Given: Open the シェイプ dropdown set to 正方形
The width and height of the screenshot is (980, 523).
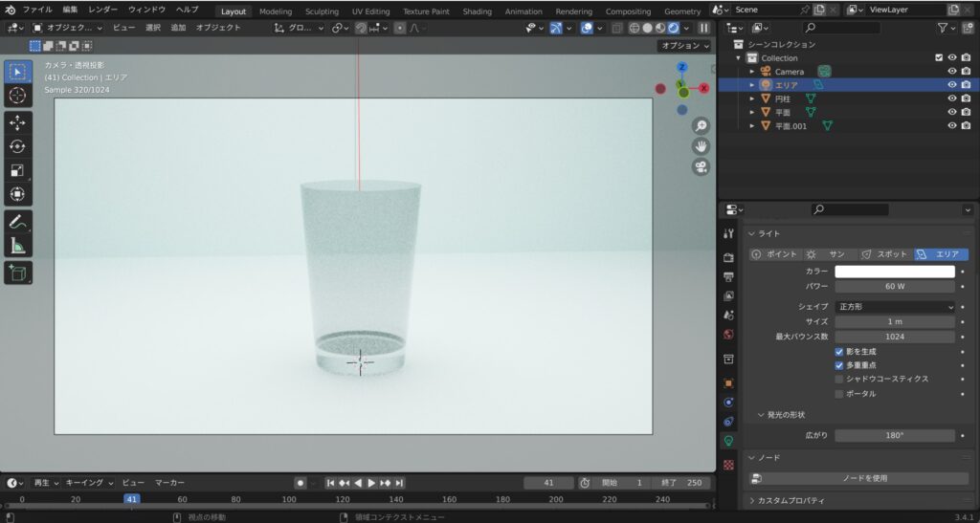Looking at the screenshot, I should 895,307.
